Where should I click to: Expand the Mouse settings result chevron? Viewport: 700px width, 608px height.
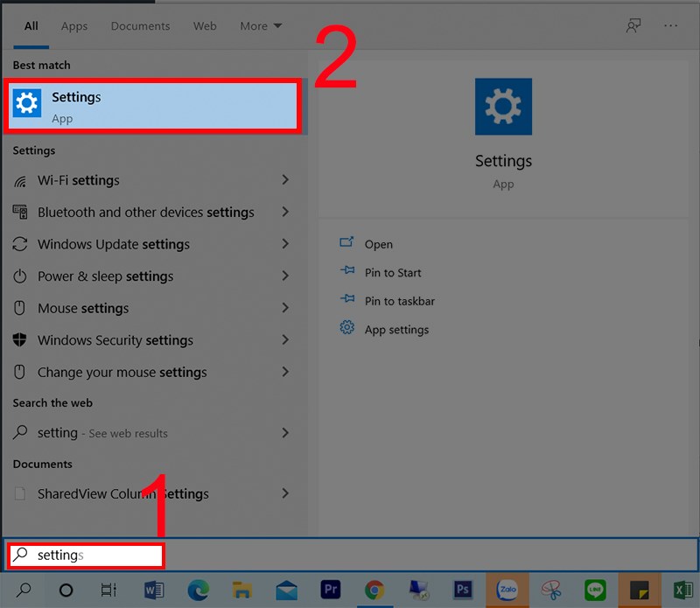[x=285, y=308]
